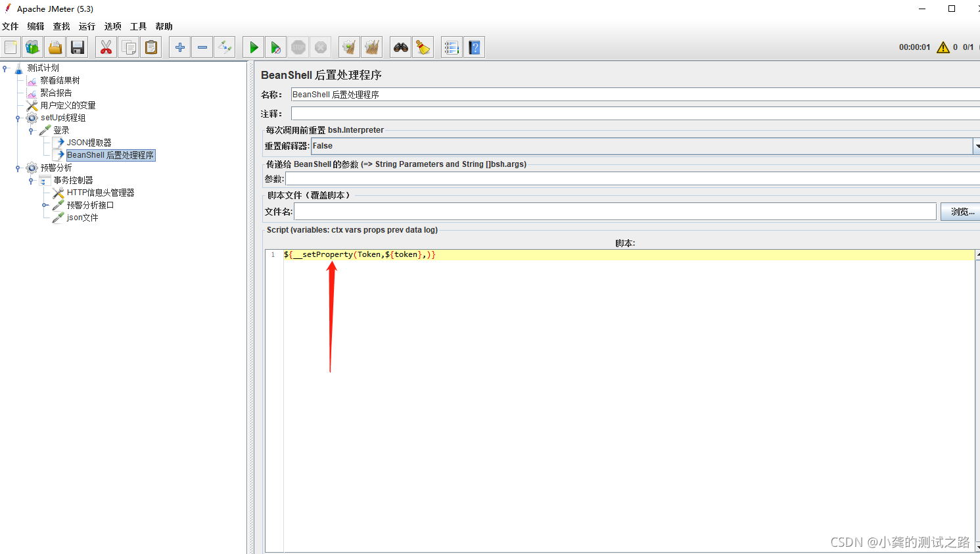
Task: Open the 工具 menu
Action: pyautogui.click(x=139, y=26)
